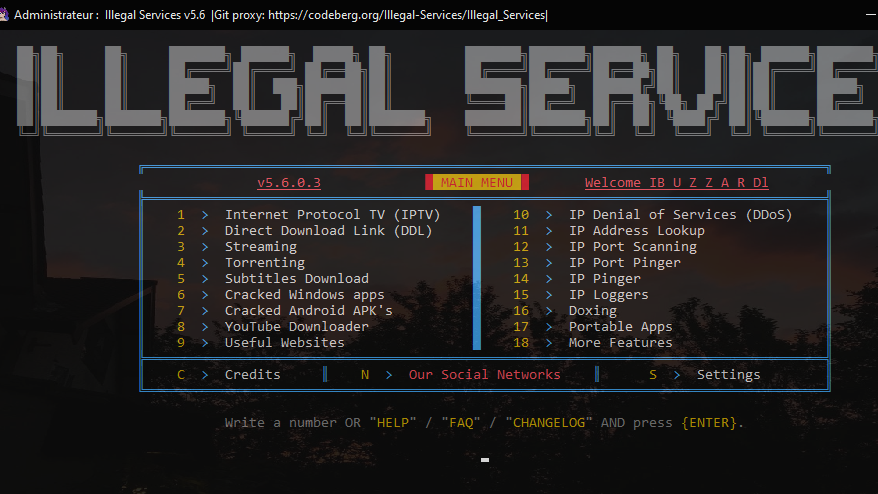
Task: Click the arrow beside Streaming
Action: pos(205,246)
